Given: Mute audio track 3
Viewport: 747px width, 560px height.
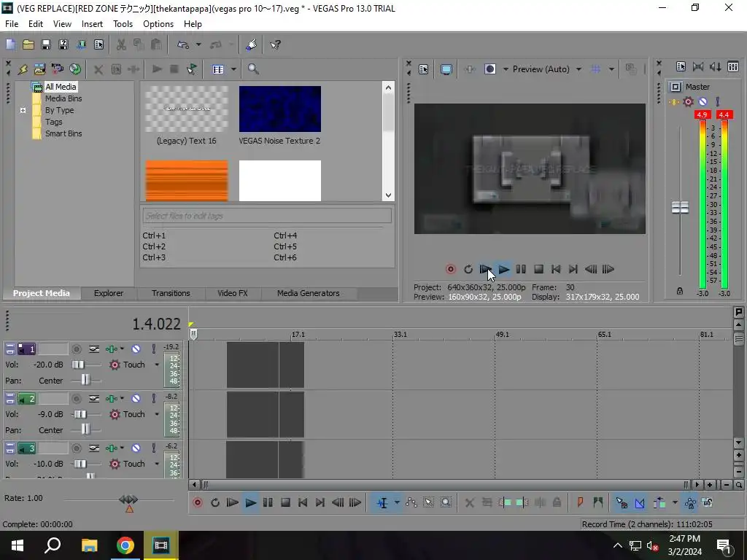Looking at the screenshot, I should (136, 448).
